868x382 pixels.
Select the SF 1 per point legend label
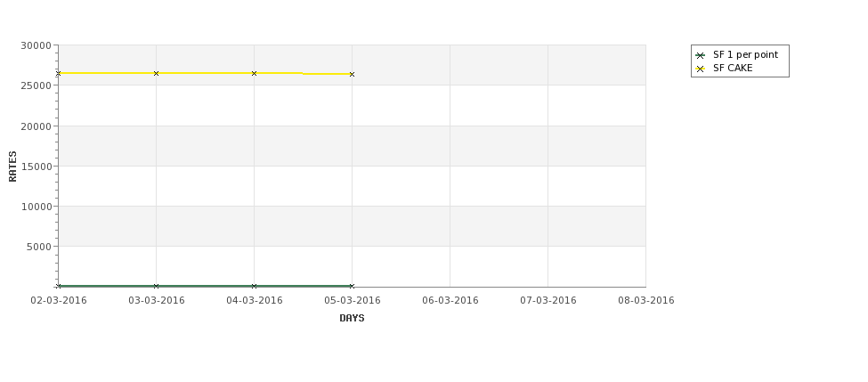click(x=745, y=55)
